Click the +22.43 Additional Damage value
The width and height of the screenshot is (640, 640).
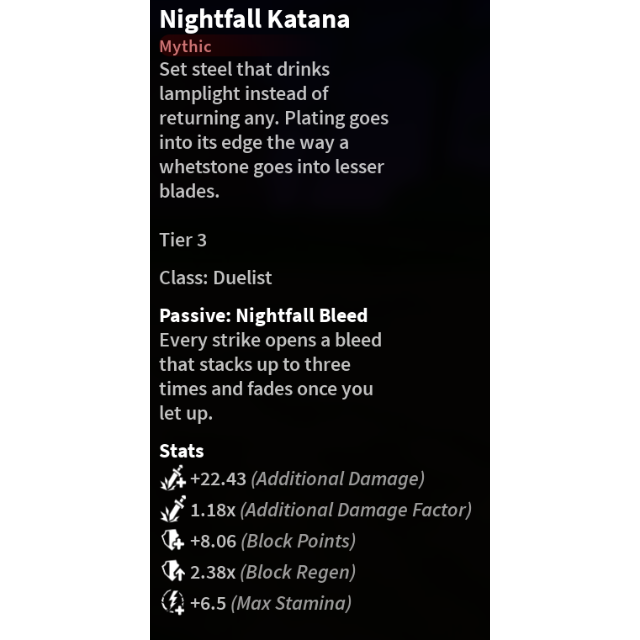pyautogui.click(x=218, y=479)
